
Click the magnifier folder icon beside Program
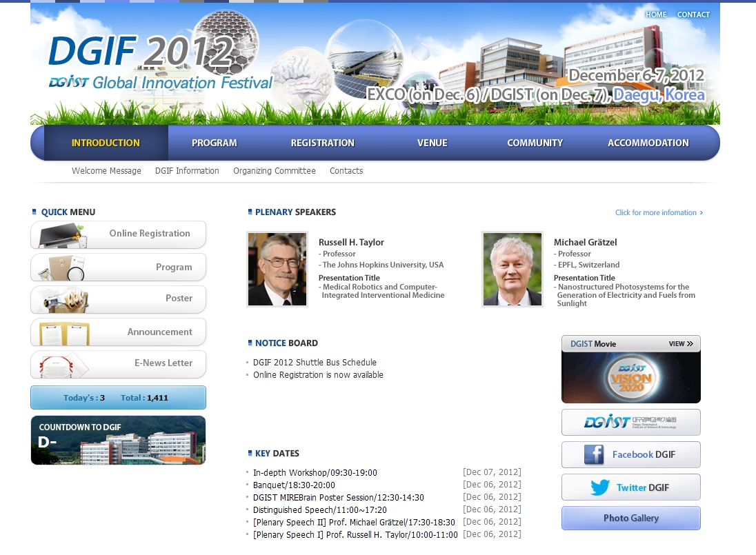[x=61, y=268]
